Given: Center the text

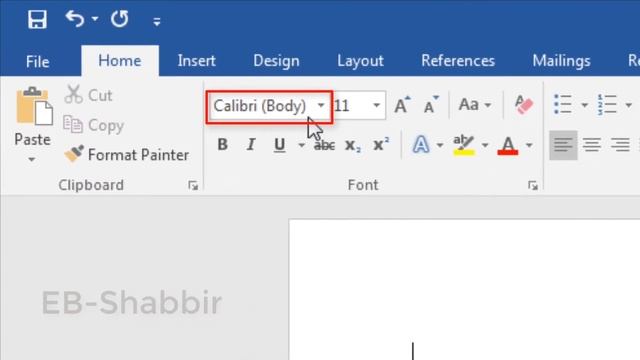Looking at the screenshot, I should point(592,145).
